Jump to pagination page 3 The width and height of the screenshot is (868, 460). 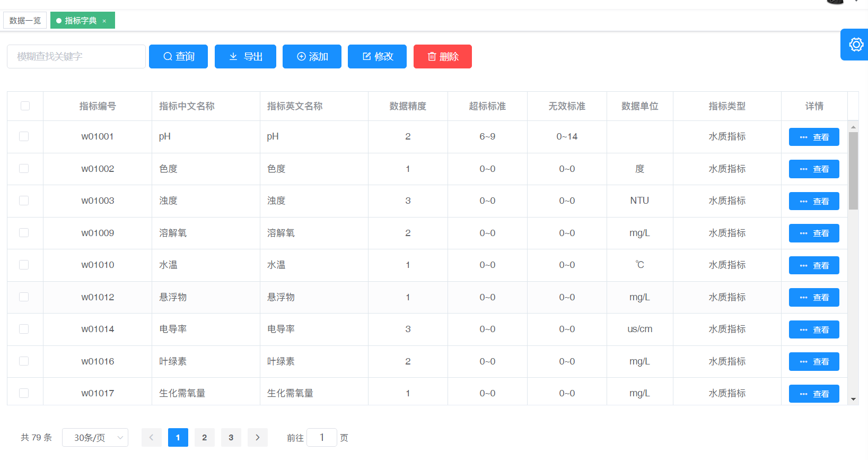[231, 438]
